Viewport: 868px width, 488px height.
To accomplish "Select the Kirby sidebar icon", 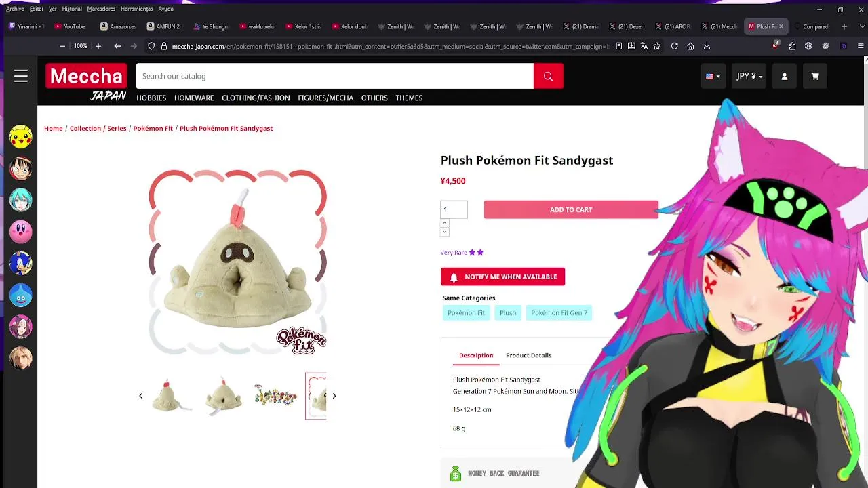I will [x=21, y=232].
